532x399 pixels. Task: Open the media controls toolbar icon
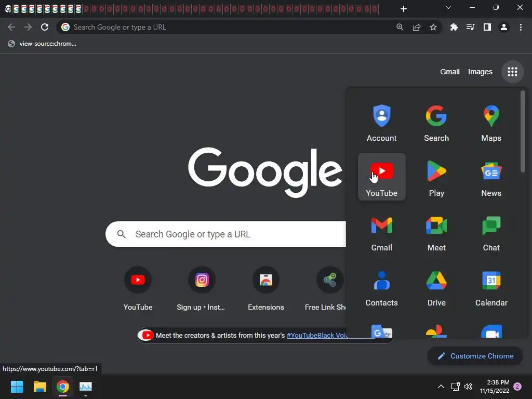coord(470,27)
